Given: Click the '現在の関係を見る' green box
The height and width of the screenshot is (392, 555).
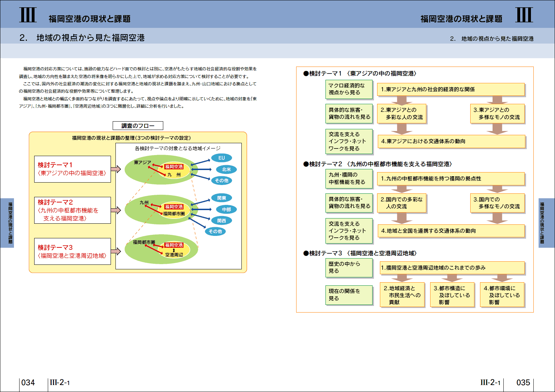Looking at the screenshot, I should (x=349, y=295).
